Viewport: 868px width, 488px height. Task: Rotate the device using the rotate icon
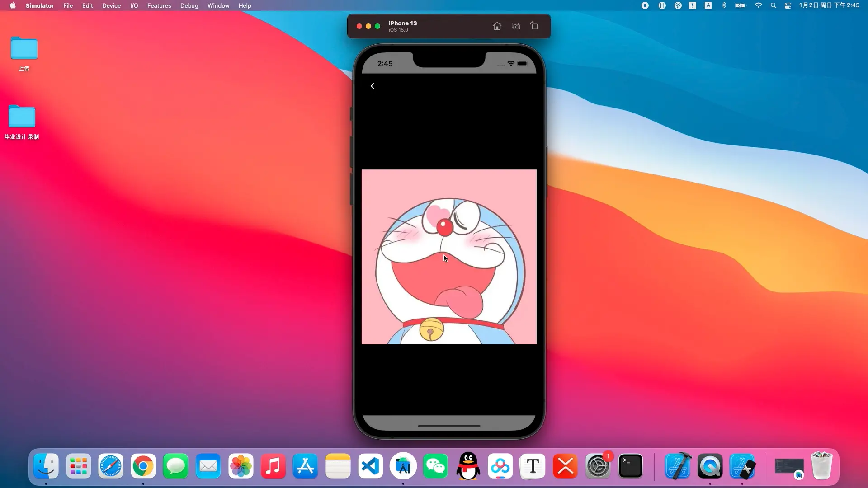tap(534, 26)
